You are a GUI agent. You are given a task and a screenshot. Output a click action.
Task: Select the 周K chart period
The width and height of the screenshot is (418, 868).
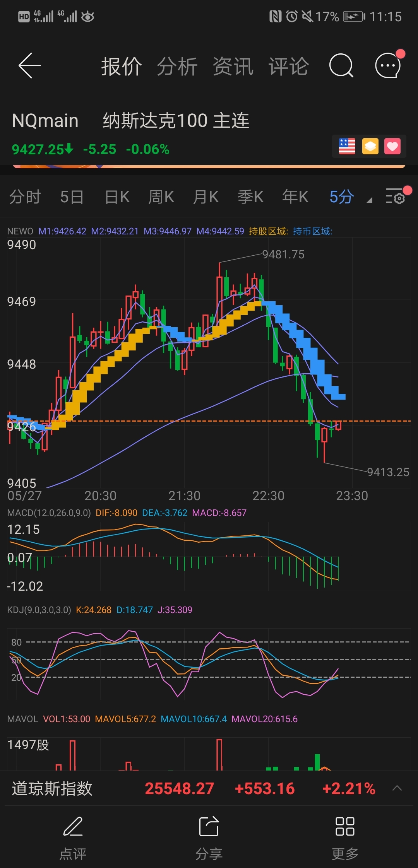pyautogui.click(x=161, y=197)
